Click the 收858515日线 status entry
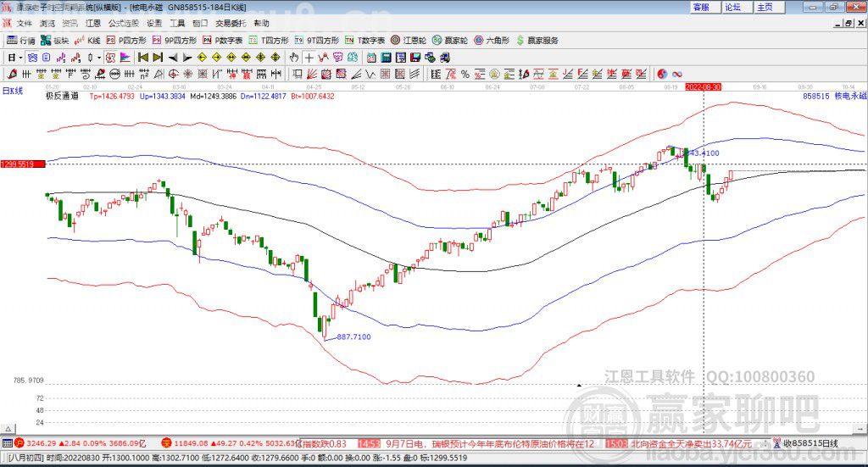This screenshot has width=868, height=467. pos(810,444)
